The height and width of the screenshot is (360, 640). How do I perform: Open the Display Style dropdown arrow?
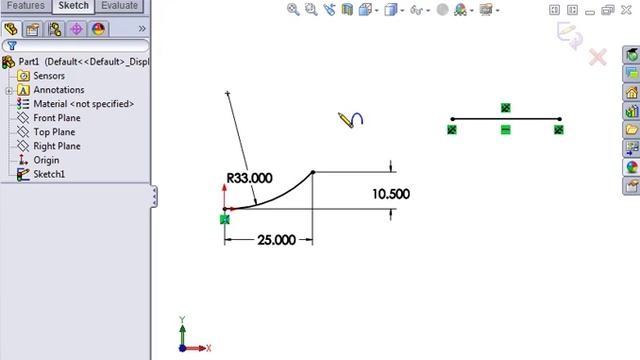coord(402,11)
